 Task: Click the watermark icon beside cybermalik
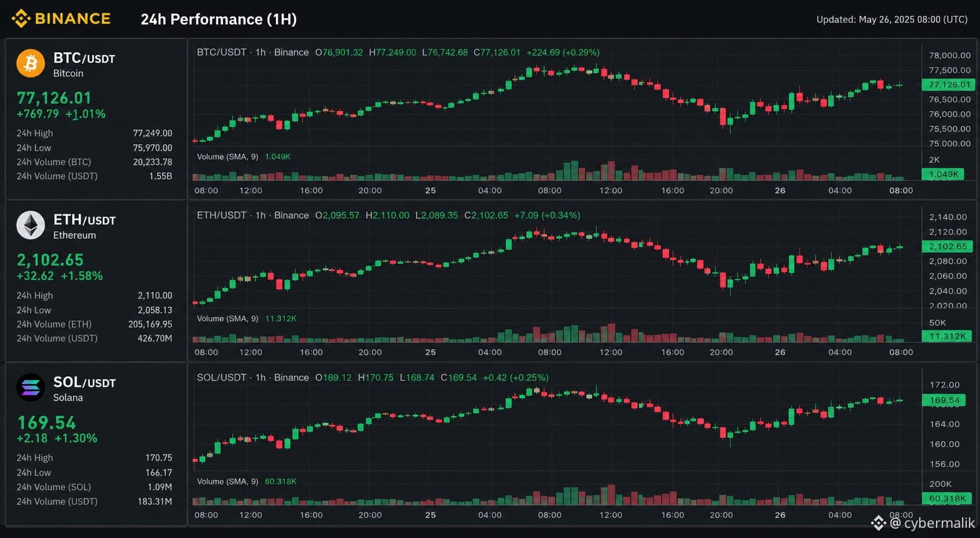click(879, 524)
